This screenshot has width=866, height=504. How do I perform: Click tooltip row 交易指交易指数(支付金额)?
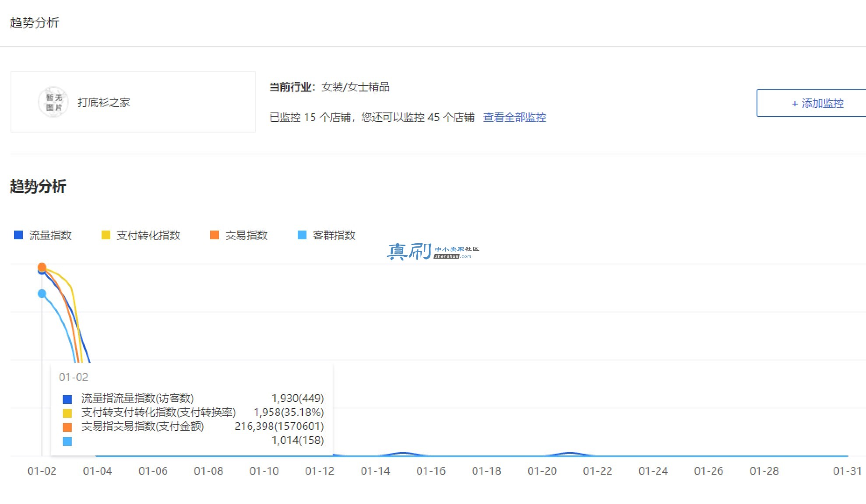[x=143, y=426]
